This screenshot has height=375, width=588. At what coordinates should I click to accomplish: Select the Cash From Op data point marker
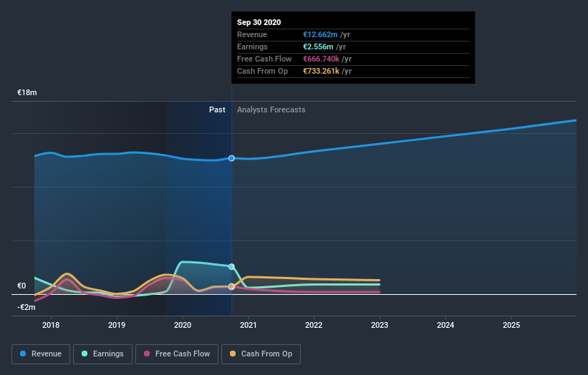231,286
